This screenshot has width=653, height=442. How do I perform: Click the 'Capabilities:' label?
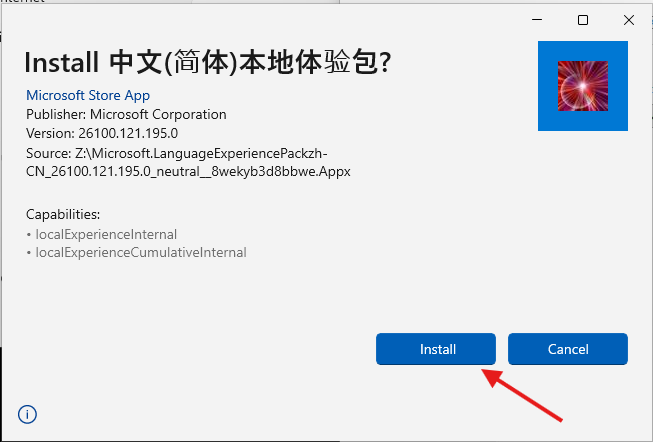63,215
